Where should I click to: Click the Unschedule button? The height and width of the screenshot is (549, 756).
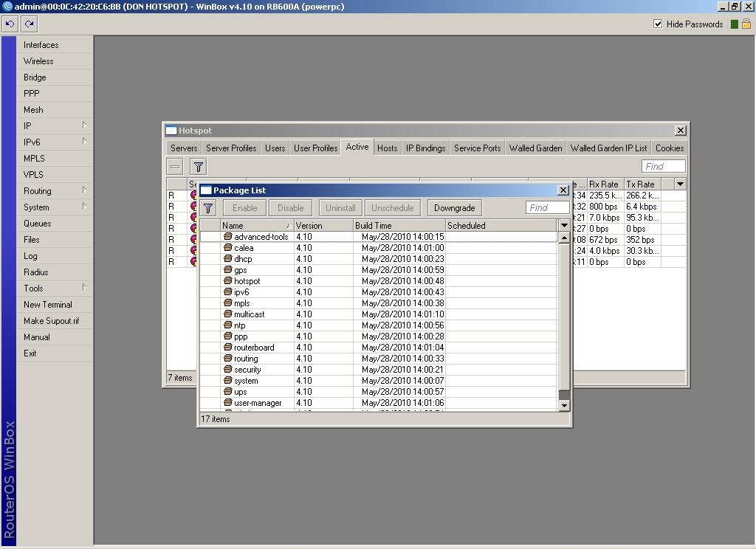393,208
